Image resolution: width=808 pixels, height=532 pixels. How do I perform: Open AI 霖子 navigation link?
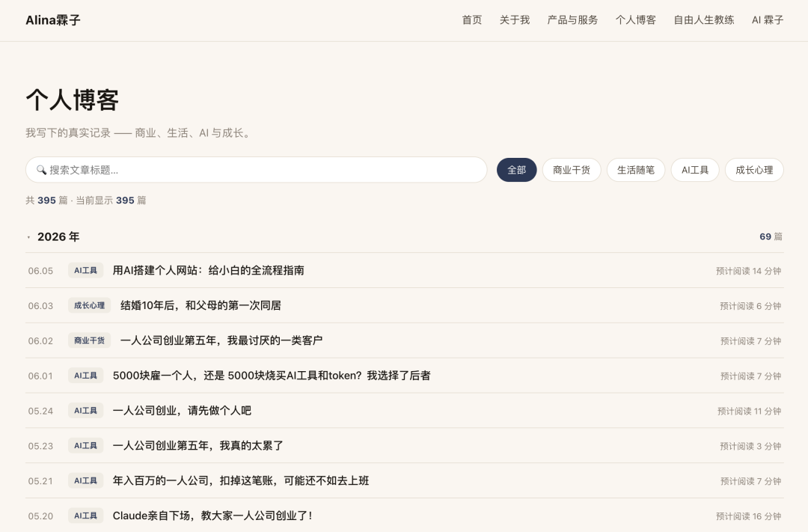(x=768, y=20)
